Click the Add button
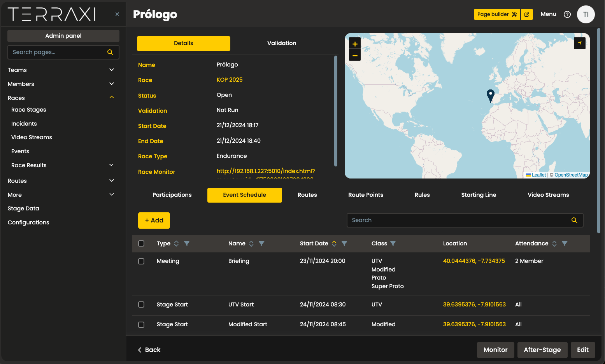 point(154,220)
